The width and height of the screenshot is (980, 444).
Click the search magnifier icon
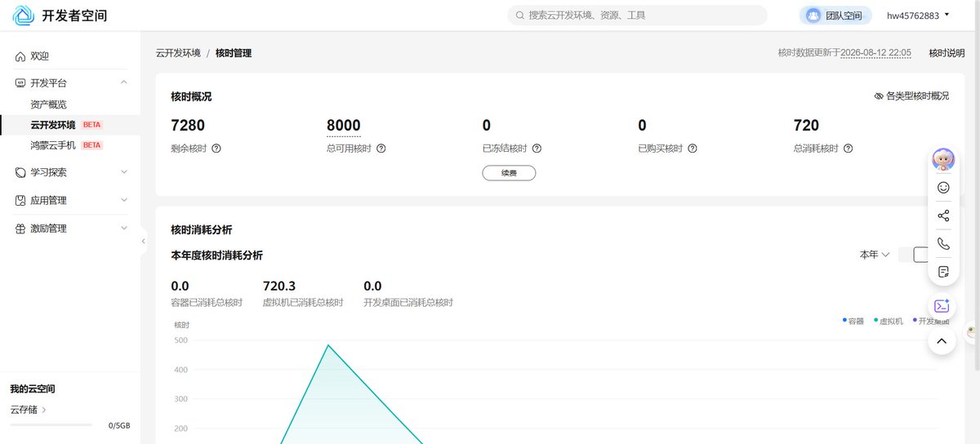[x=520, y=16]
